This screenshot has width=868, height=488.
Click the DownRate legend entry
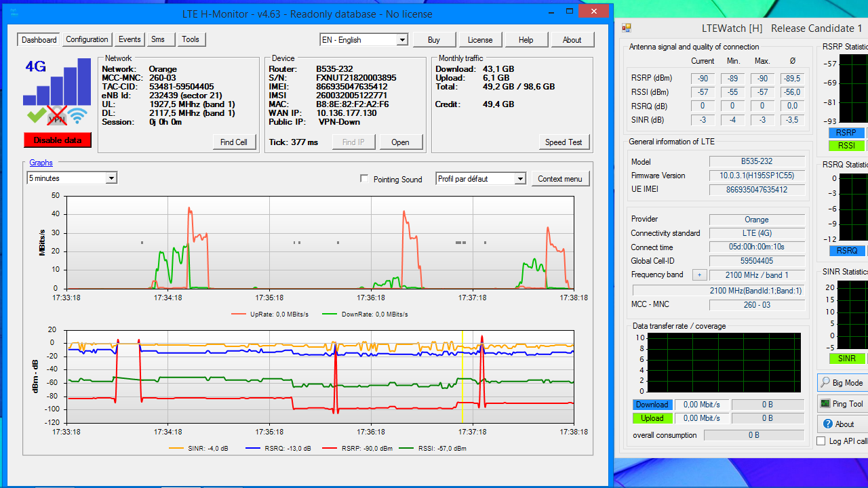click(x=365, y=314)
